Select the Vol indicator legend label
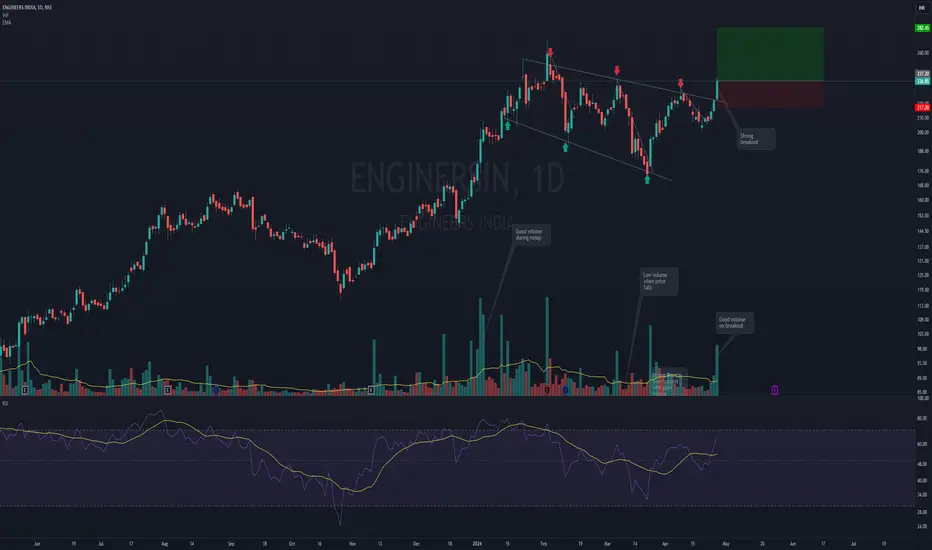Viewport: 932px width, 550px height. [x=5, y=15]
